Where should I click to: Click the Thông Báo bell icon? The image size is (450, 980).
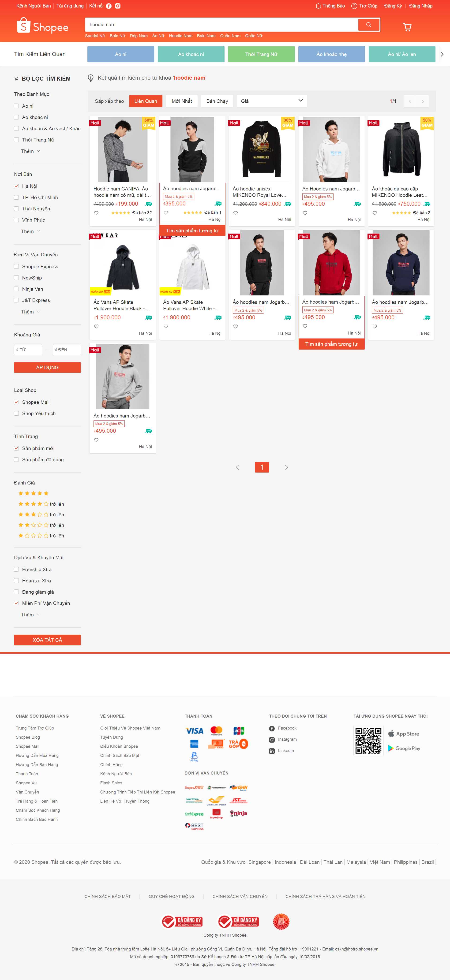click(x=318, y=6)
